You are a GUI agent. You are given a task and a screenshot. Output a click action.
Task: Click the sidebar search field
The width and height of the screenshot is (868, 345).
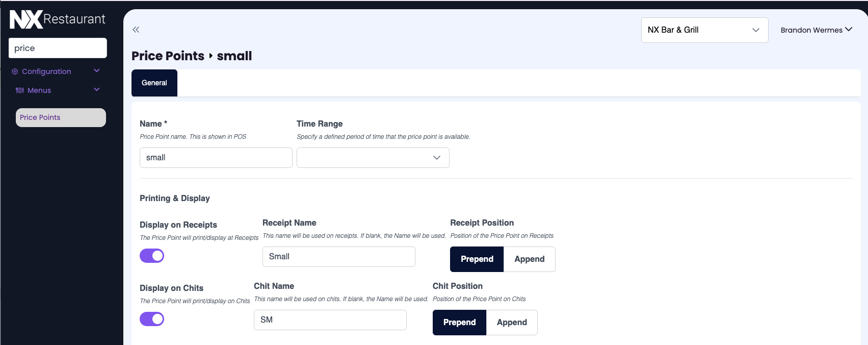58,48
